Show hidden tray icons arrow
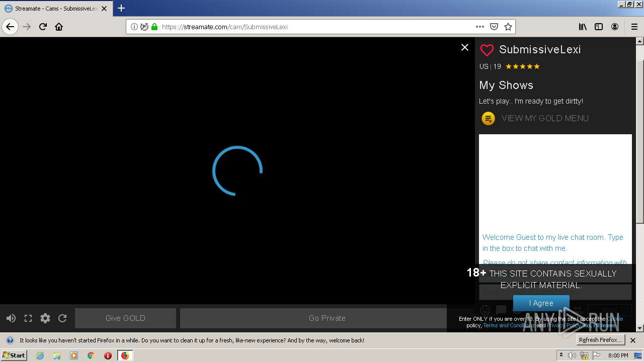This screenshot has width=644, height=362. [x=561, y=355]
